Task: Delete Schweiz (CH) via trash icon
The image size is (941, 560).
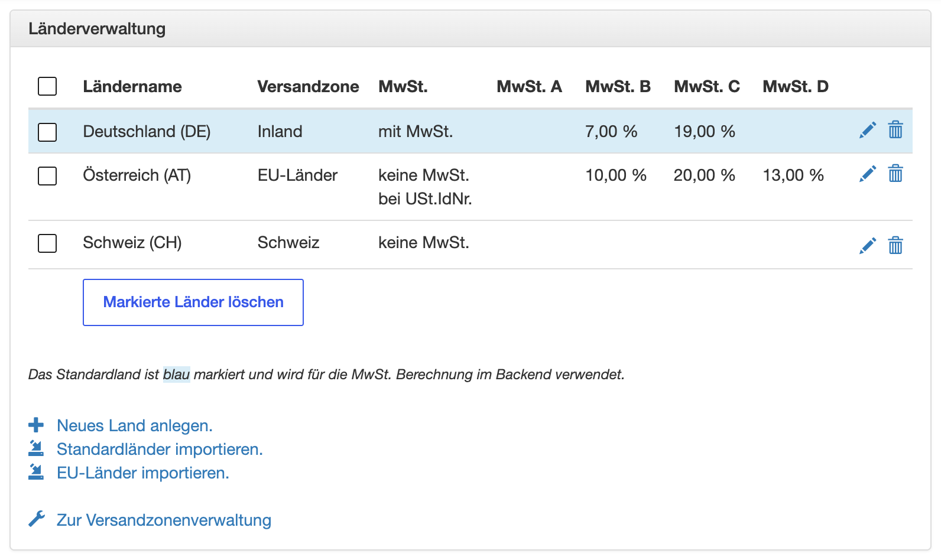Action: [895, 245]
